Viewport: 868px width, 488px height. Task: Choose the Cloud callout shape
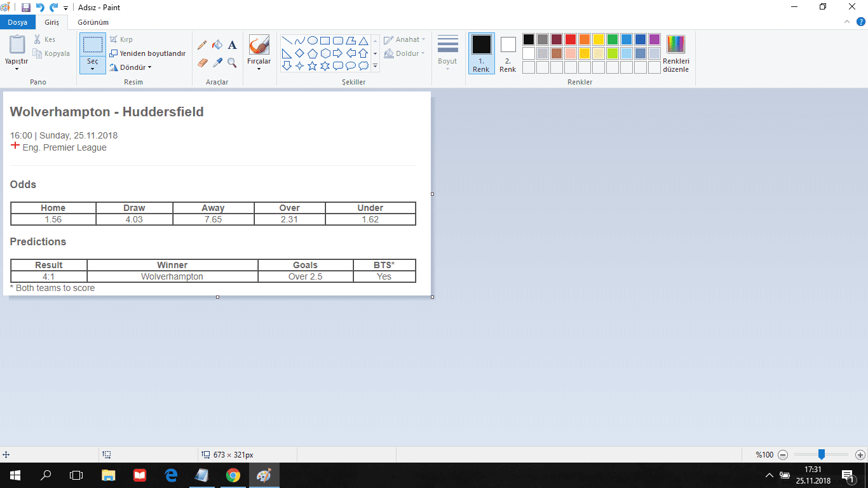(x=363, y=66)
